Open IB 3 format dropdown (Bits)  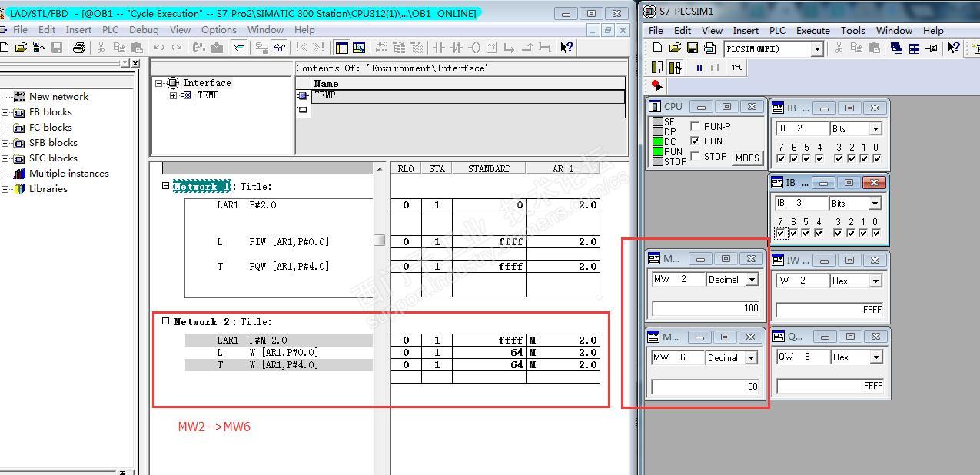[875, 204]
